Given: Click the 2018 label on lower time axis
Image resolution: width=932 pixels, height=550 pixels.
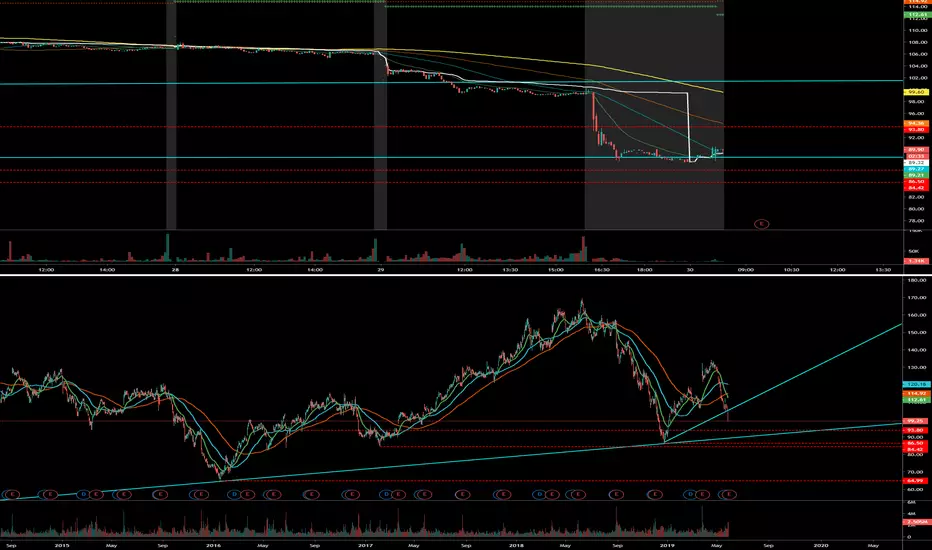Looking at the screenshot, I should pyautogui.click(x=516, y=545).
